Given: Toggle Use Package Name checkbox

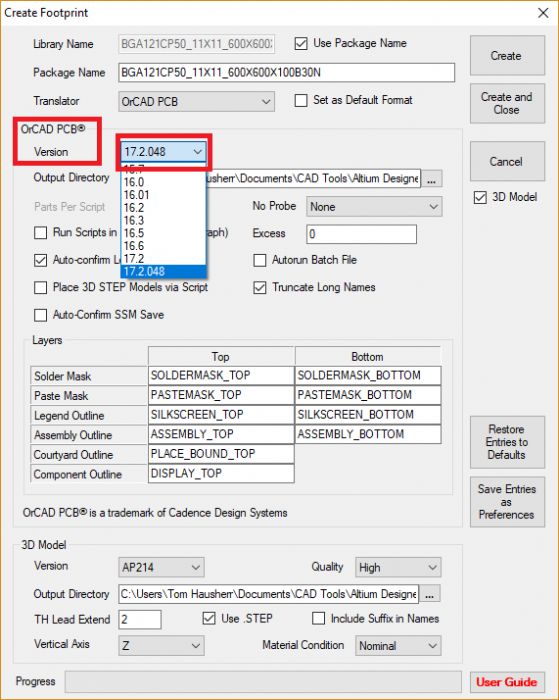Looking at the screenshot, I should click(301, 44).
